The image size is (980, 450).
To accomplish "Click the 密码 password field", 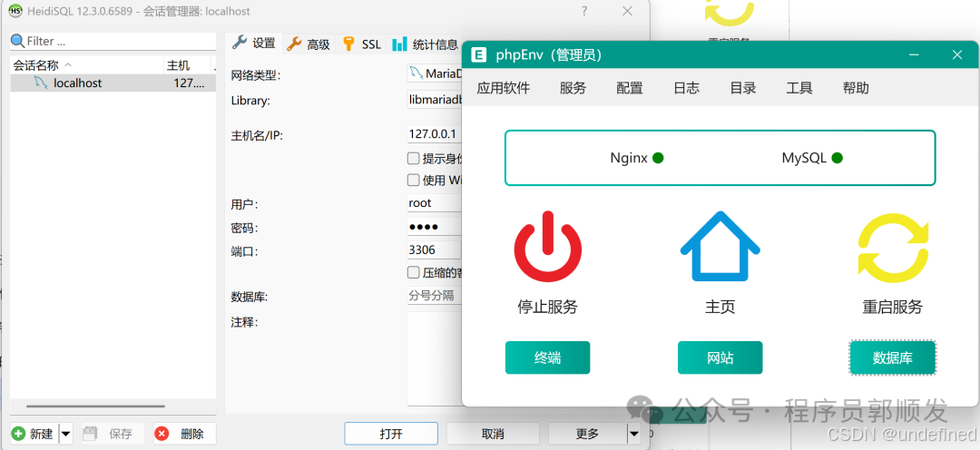I will click(435, 227).
